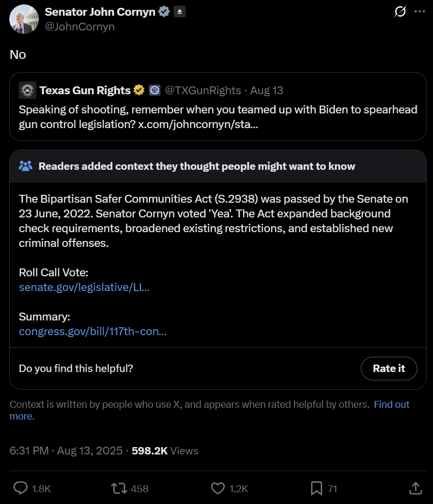
Task: Open the Grok icon at top right
Action: pyautogui.click(x=400, y=12)
